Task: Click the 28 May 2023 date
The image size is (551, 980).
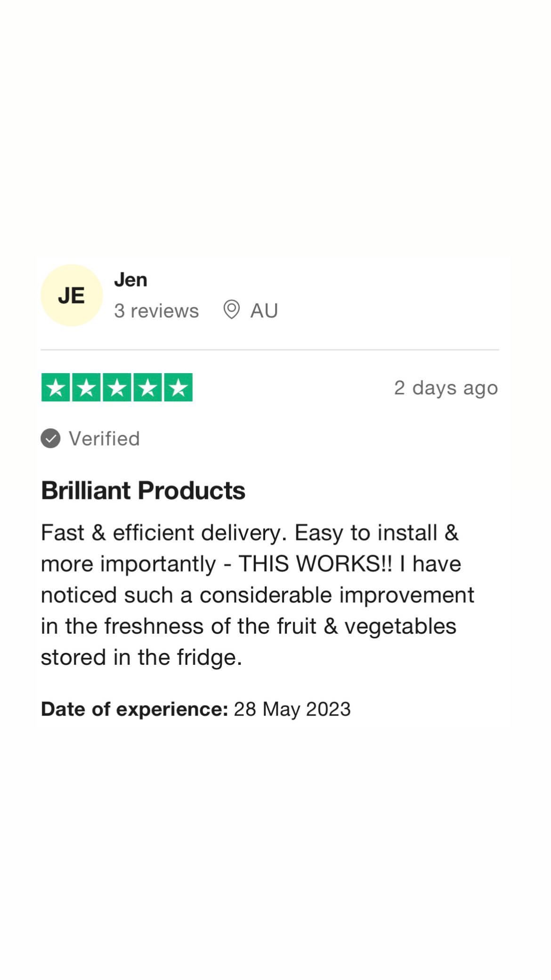Action: pos(292,709)
